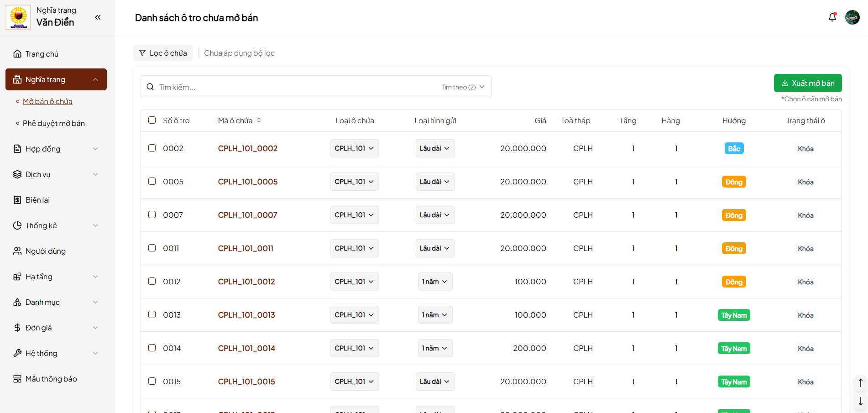Select checkbox for ô 0012
The height and width of the screenshot is (413, 868).
[152, 281]
